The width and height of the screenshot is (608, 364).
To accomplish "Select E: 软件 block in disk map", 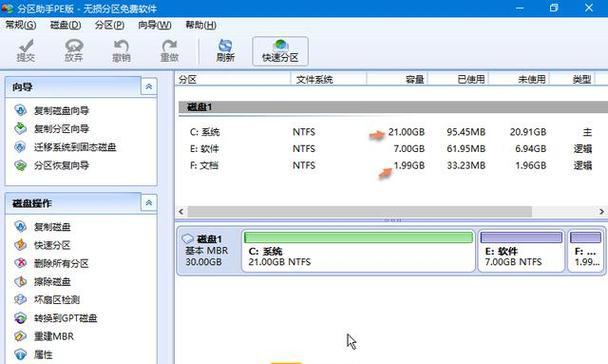I will 521,251.
